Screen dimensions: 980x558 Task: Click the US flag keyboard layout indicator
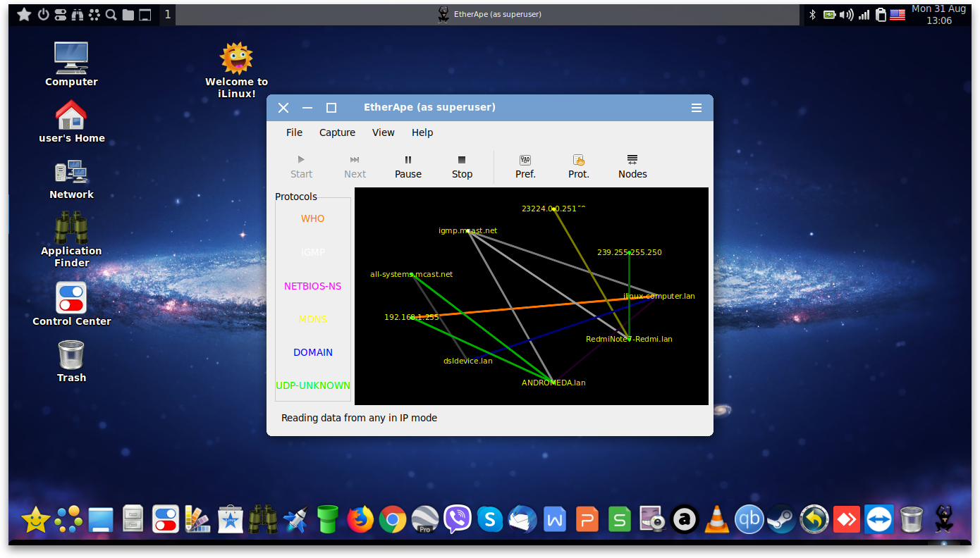[x=898, y=14]
